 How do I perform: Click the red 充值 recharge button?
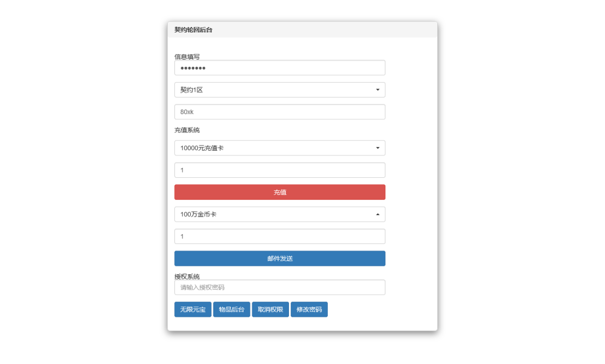tap(279, 192)
